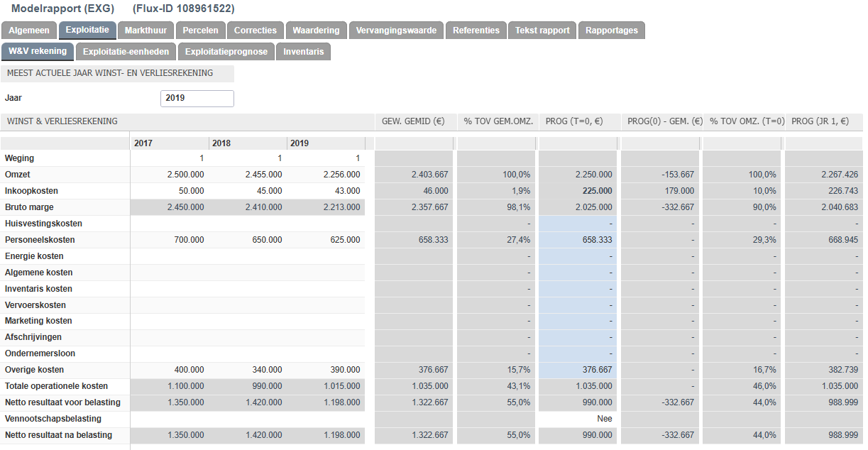Click the 2019 Overige kosten cell 390.000
This screenshot has height=450, width=868.
coord(326,370)
